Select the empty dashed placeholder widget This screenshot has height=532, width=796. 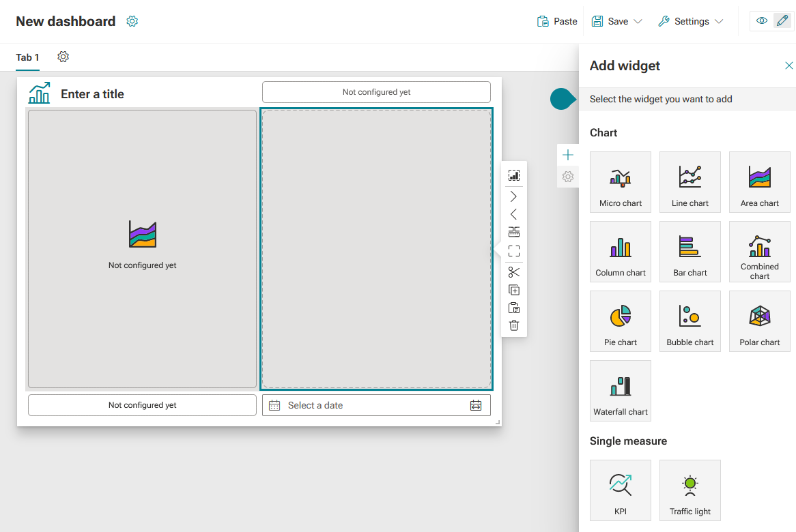point(376,249)
